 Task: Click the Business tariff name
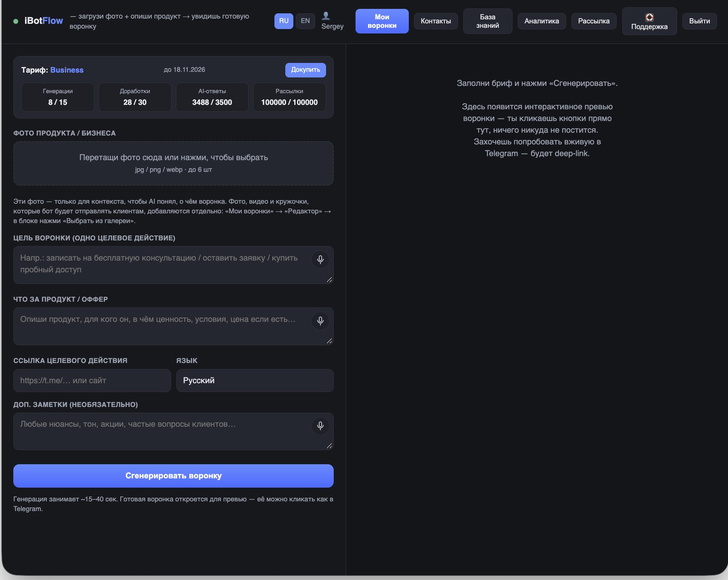[x=67, y=70]
